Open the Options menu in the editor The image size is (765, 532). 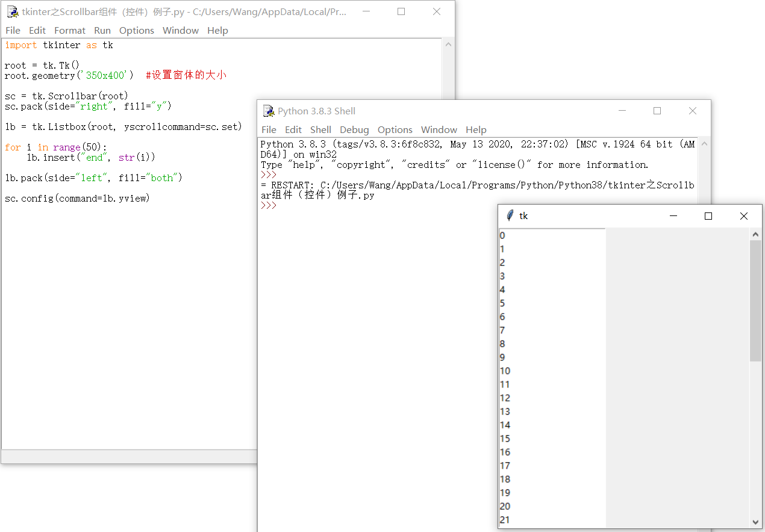[136, 30]
